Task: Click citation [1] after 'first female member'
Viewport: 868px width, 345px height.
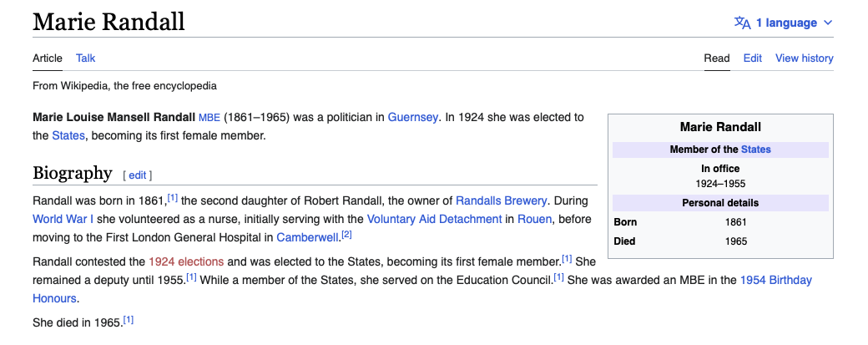Action: (568, 259)
